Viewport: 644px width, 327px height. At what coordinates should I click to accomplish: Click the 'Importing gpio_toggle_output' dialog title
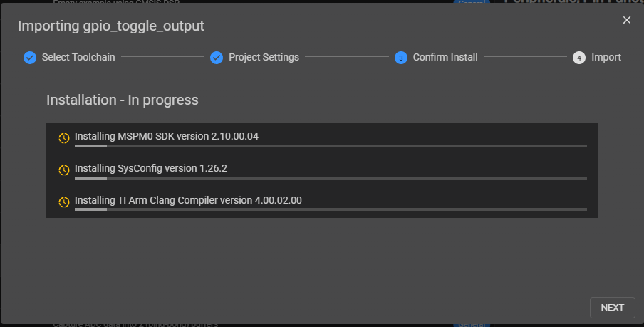[x=111, y=26]
